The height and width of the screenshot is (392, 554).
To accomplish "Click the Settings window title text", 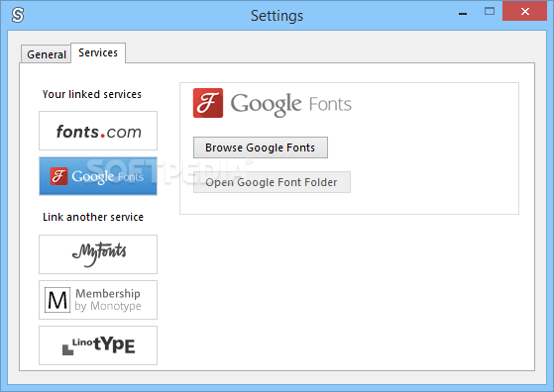I will click(x=277, y=16).
